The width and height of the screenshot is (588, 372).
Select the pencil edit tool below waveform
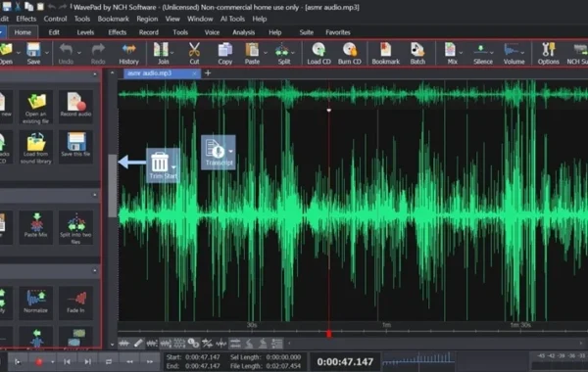click(138, 343)
